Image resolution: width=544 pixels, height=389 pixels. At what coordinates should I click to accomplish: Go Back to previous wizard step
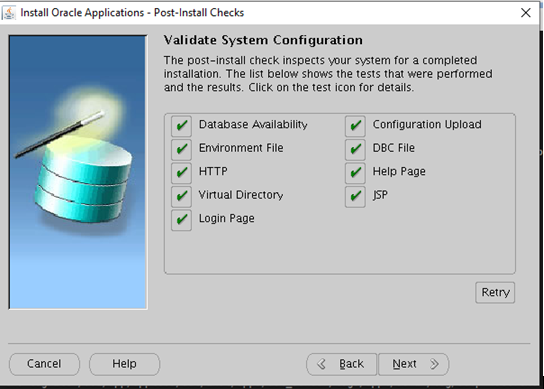coord(341,364)
